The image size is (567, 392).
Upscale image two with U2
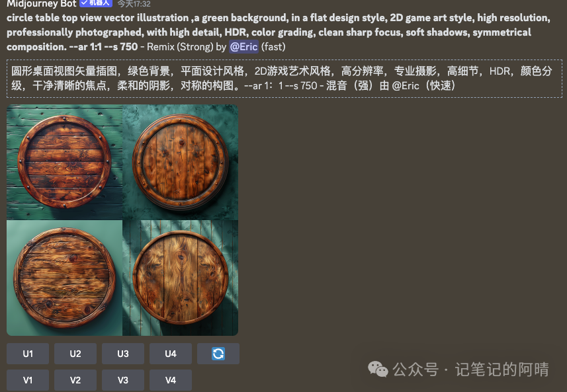(75, 354)
